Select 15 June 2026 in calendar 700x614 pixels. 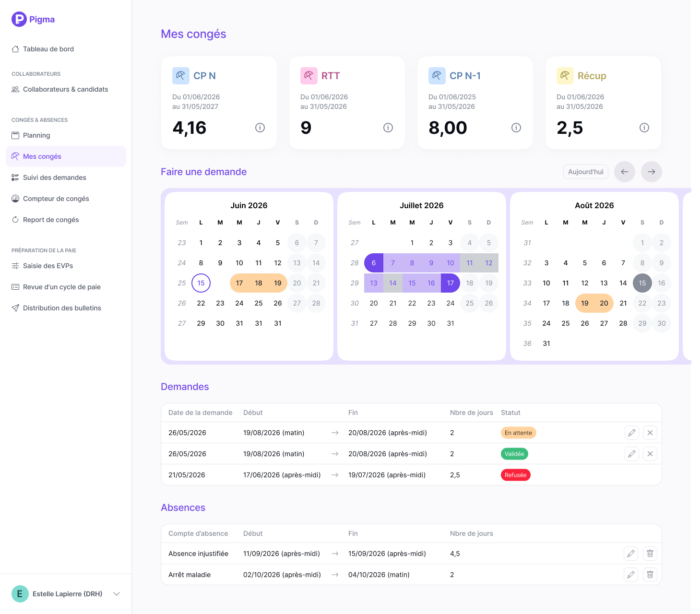pyautogui.click(x=201, y=283)
